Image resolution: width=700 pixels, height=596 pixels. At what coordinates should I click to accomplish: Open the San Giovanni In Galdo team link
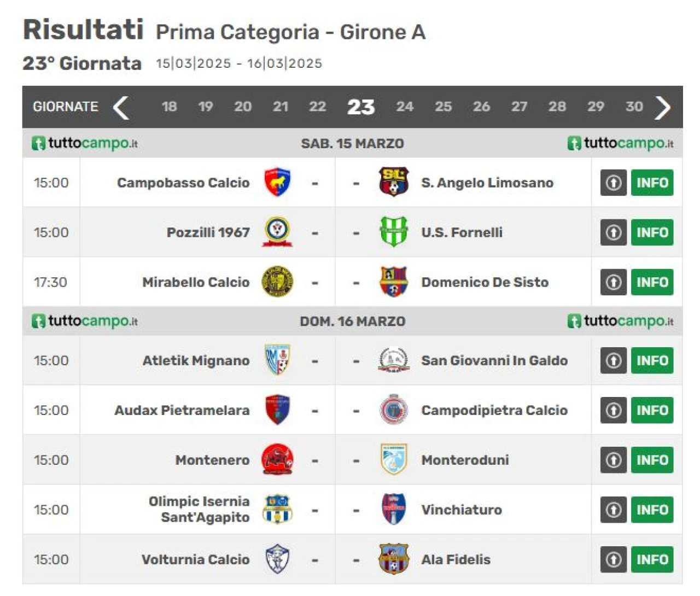494,360
